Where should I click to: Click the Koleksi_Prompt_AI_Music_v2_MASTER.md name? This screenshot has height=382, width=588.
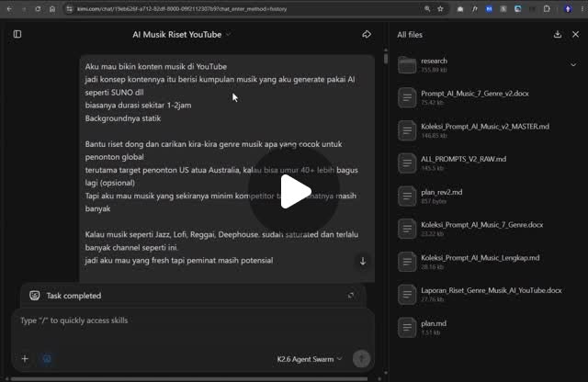(x=485, y=127)
